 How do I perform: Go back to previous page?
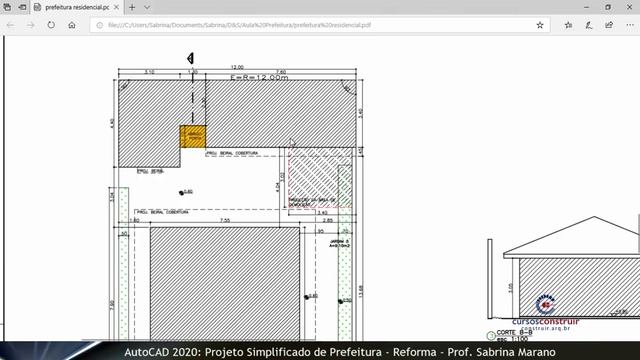pyautogui.click(x=10, y=25)
